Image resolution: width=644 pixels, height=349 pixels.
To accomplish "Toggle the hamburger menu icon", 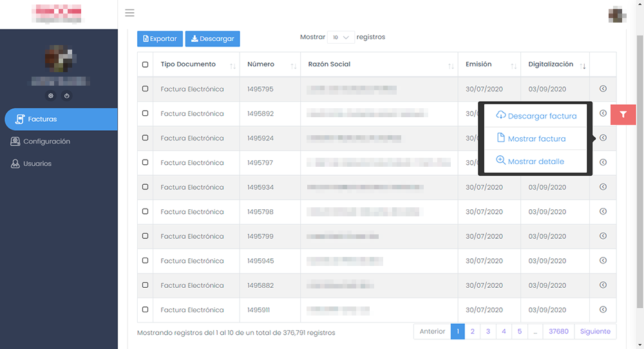I will click(x=130, y=13).
